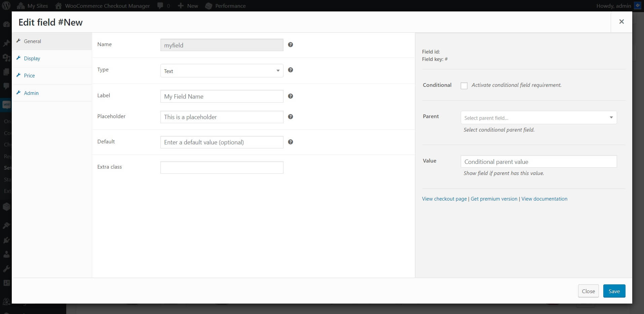Click the Conditional parent value input

(x=539, y=162)
